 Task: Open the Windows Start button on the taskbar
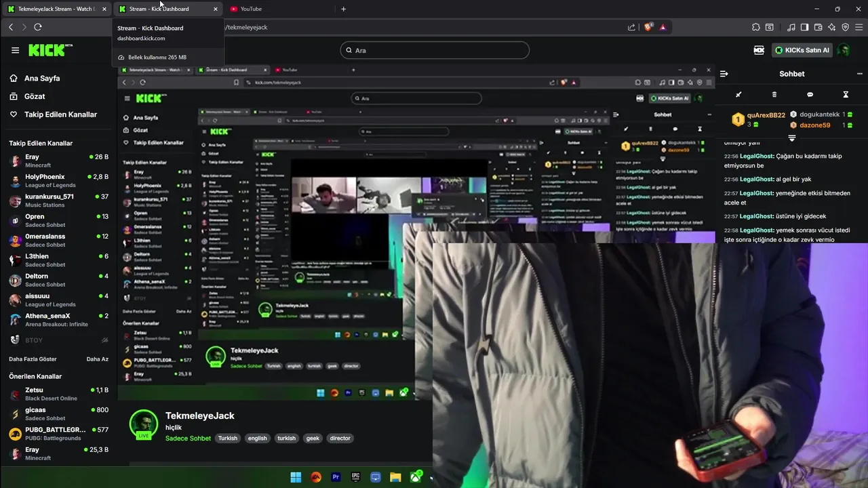tap(296, 477)
